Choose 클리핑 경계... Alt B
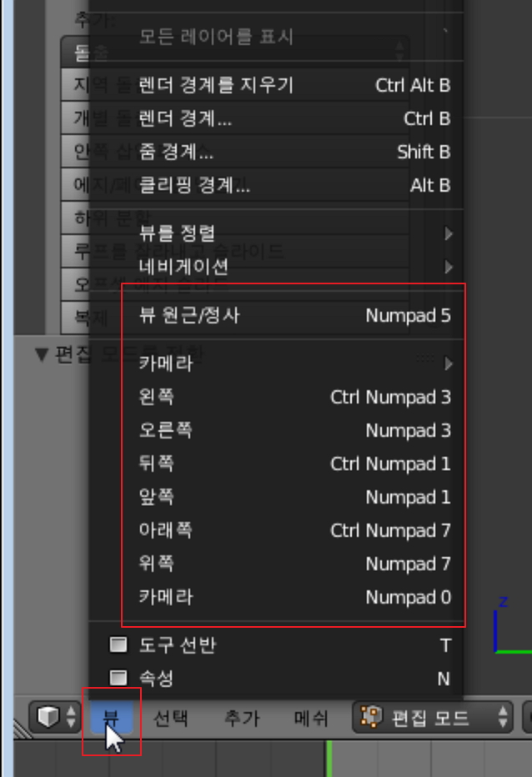532x777 pixels. pos(276,185)
